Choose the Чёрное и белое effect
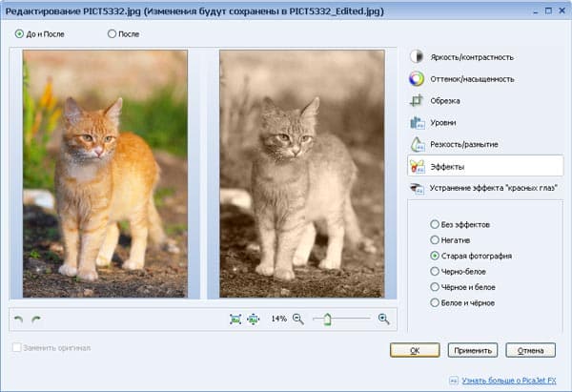This screenshot has height=392, width=572. click(462, 287)
